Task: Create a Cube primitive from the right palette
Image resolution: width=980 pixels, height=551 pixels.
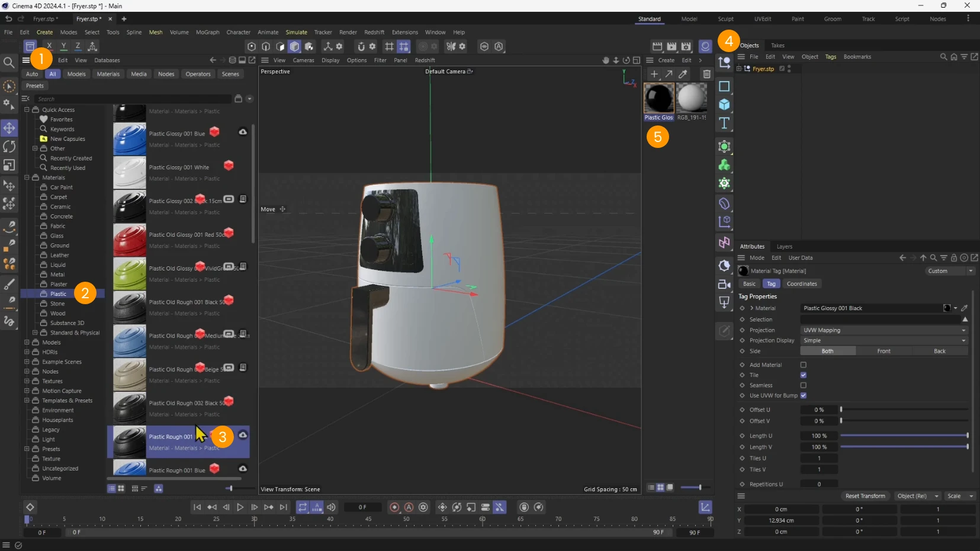Action: click(725, 105)
